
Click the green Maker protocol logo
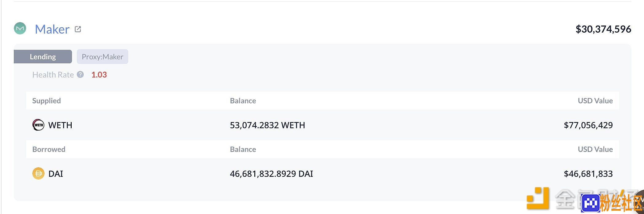click(20, 29)
